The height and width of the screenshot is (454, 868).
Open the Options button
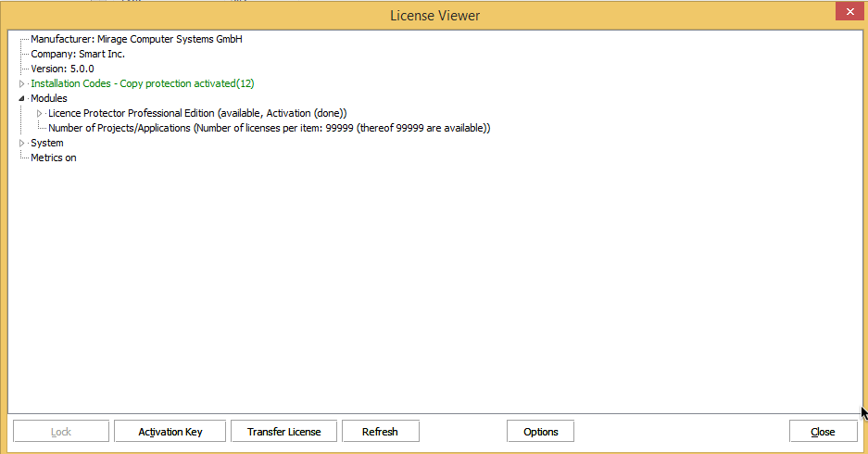(x=540, y=432)
